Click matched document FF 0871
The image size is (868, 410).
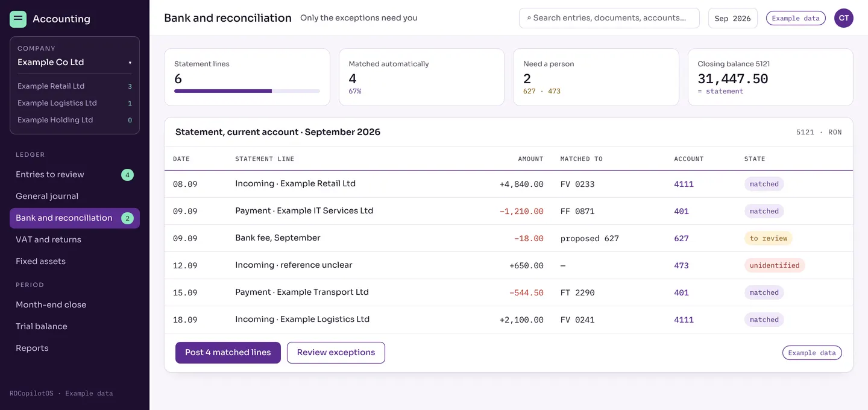tap(577, 211)
